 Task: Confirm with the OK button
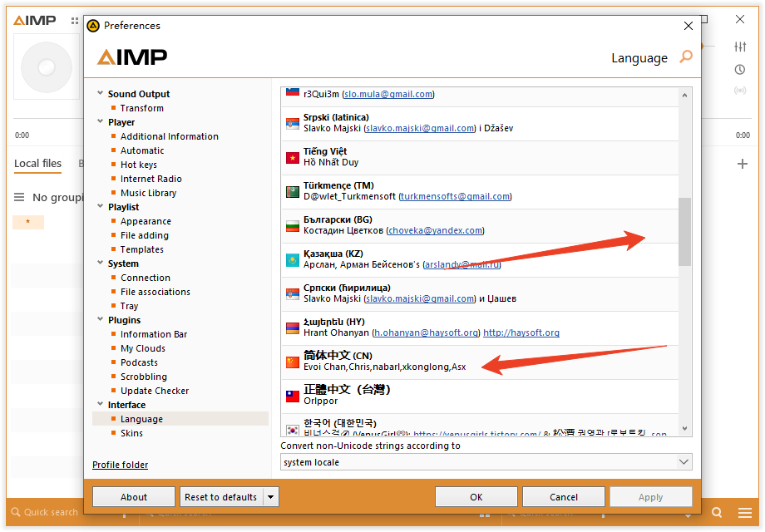476,497
